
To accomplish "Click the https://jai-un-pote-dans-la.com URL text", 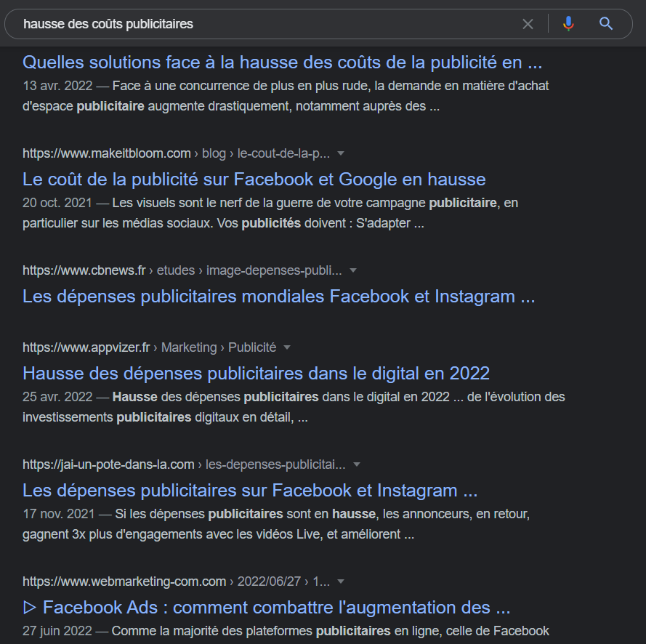I will 108,464.
